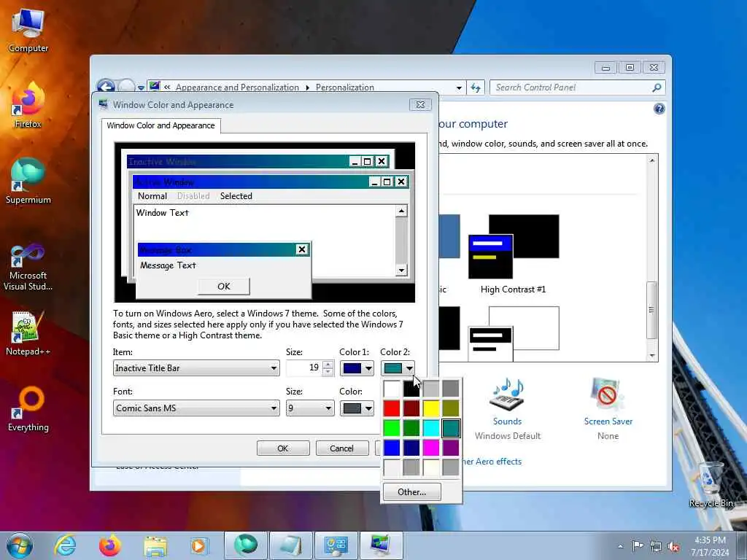The width and height of the screenshot is (747, 560).
Task: Click the Personalization breadcrumb
Action: click(x=345, y=87)
